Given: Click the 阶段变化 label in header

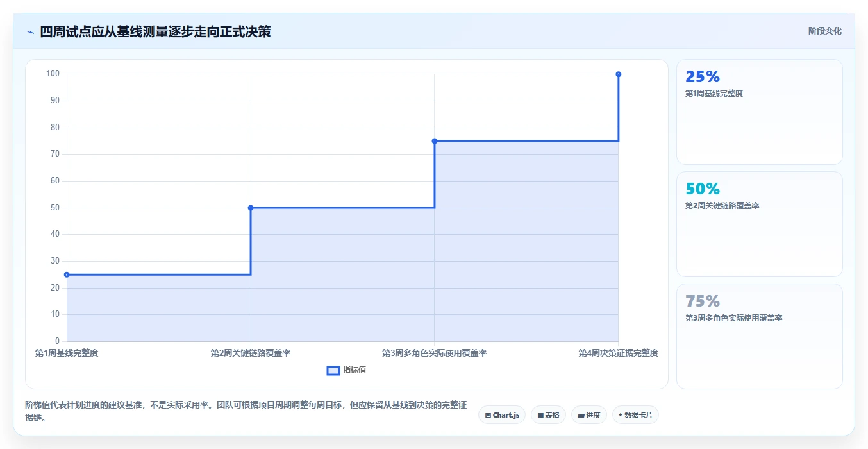Looking at the screenshot, I should click(824, 31).
